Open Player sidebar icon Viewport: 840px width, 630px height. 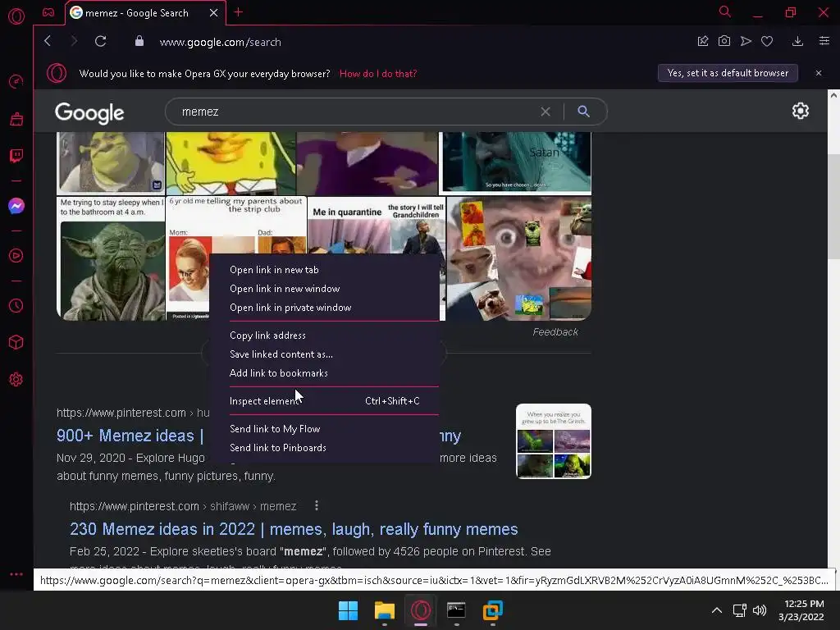pyautogui.click(x=16, y=256)
